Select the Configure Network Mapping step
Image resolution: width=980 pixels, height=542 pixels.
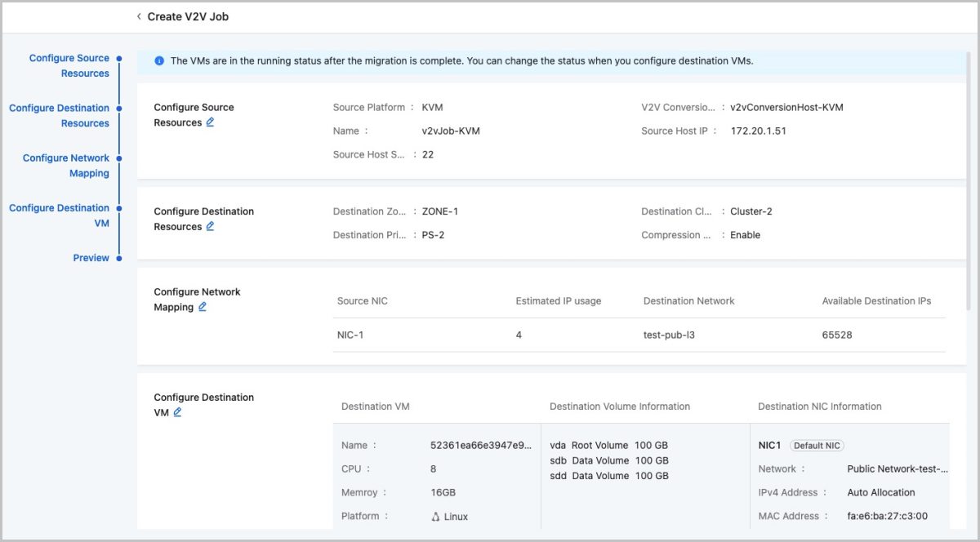pyautogui.click(x=66, y=166)
